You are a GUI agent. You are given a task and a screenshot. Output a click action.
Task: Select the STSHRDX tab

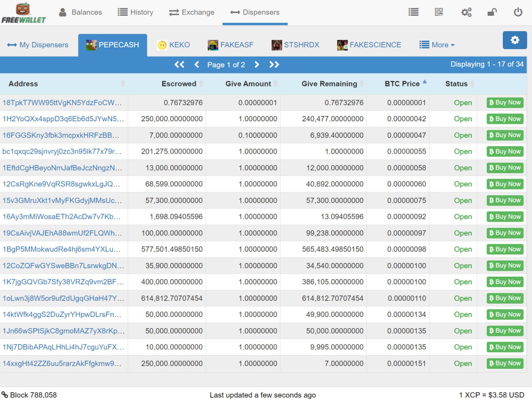point(296,45)
